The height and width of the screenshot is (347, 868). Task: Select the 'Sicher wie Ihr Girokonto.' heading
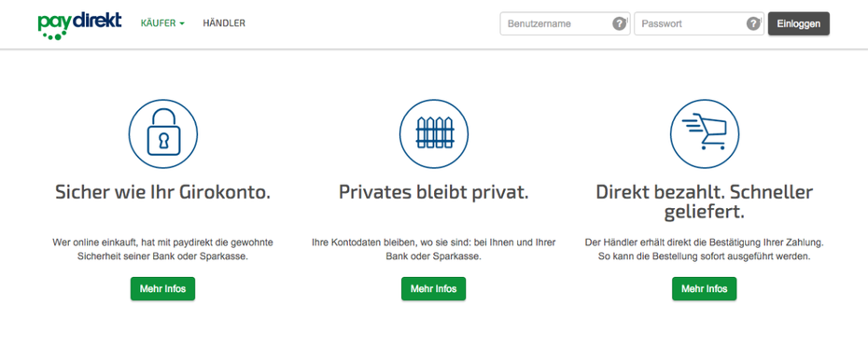point(162,192)
